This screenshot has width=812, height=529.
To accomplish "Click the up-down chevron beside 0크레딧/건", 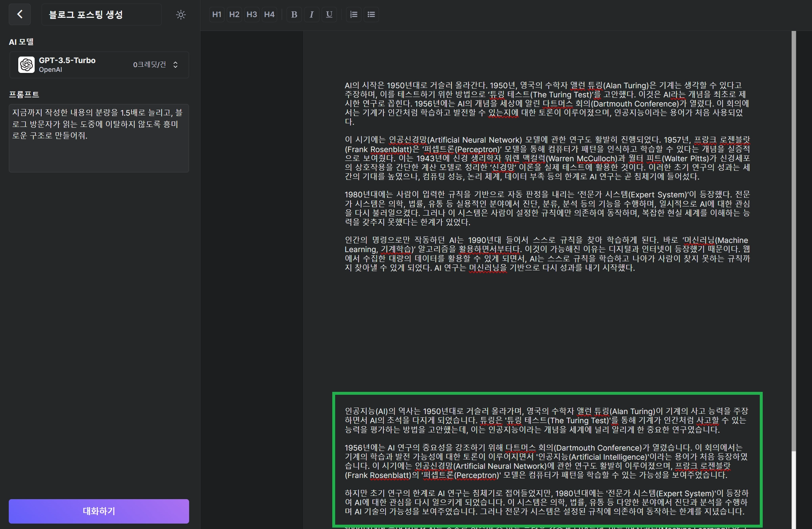I will click(x=176, y=65).
